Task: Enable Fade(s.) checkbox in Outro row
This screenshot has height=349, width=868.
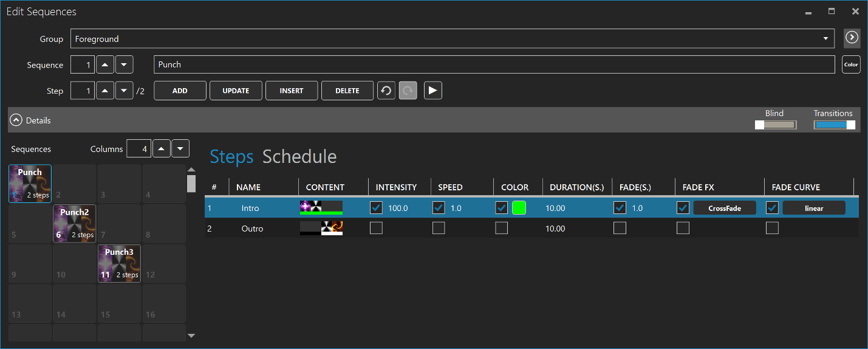Action: tap(620, 228)
